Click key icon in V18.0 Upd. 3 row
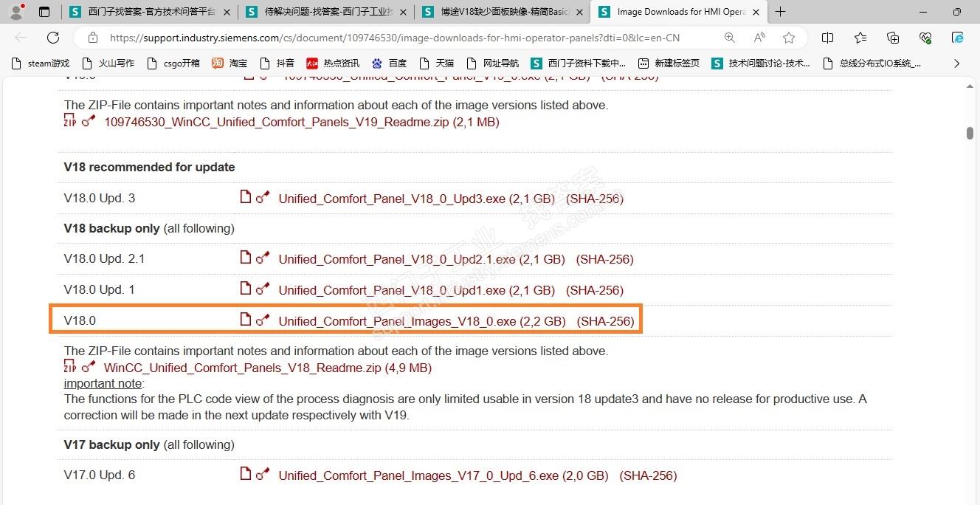Screen dimensions: 980x505 click(263, 197)
